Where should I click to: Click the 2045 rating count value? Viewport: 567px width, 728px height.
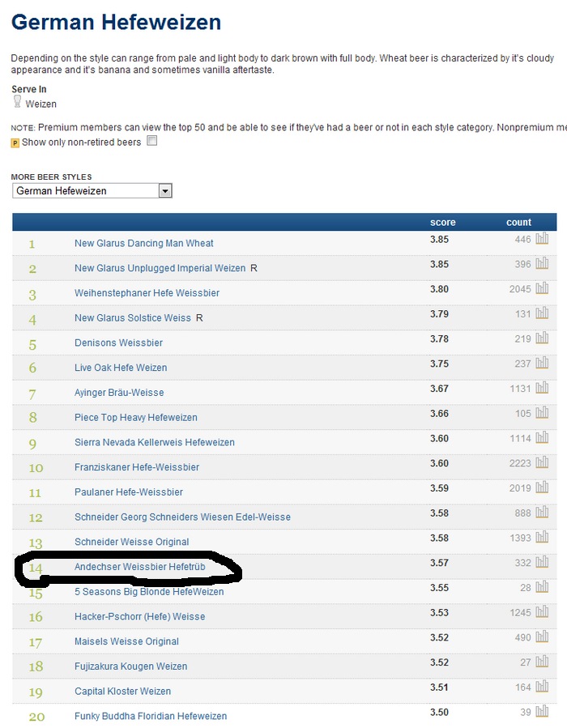520,289
